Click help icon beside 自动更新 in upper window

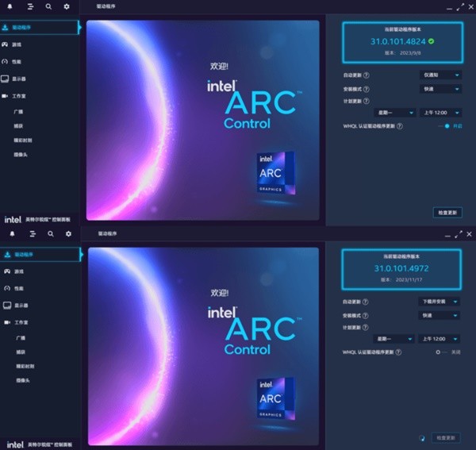(367, 75)
